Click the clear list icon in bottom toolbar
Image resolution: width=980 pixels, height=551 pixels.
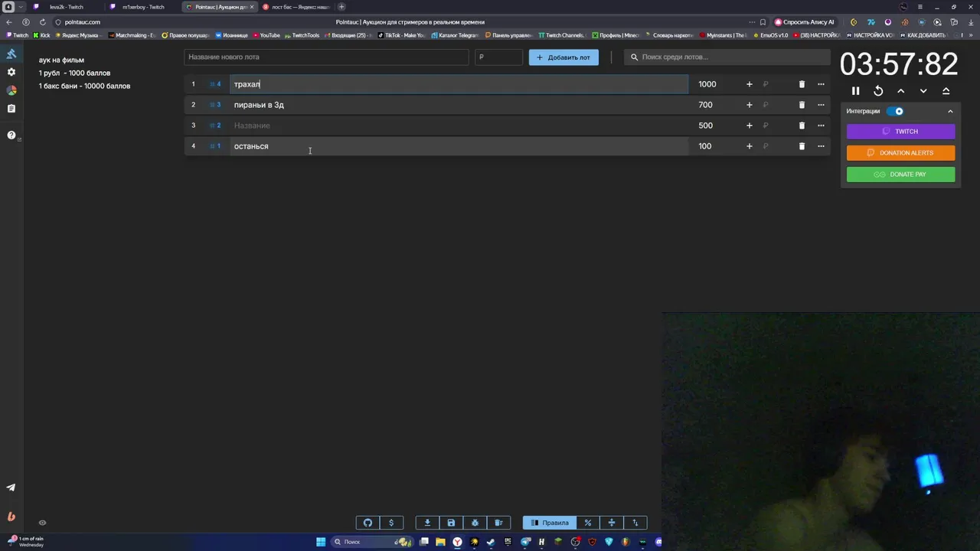tap(498, 523)
